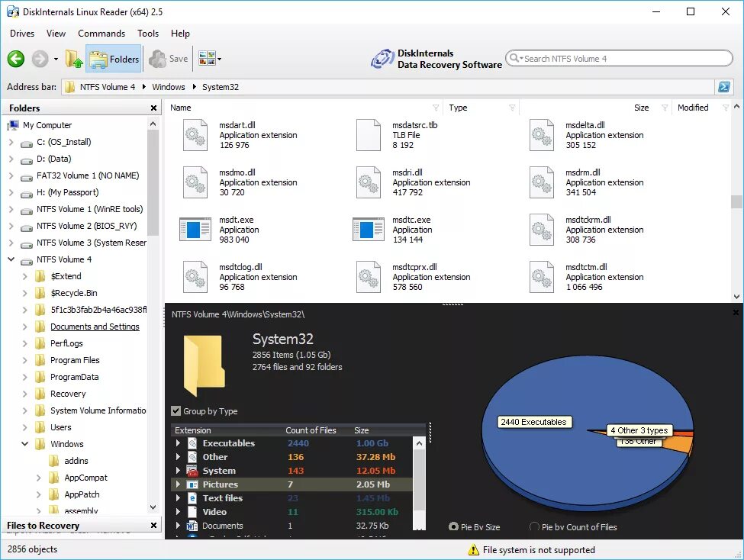Select the msdtcprx.dll file icon

point(369,277)
